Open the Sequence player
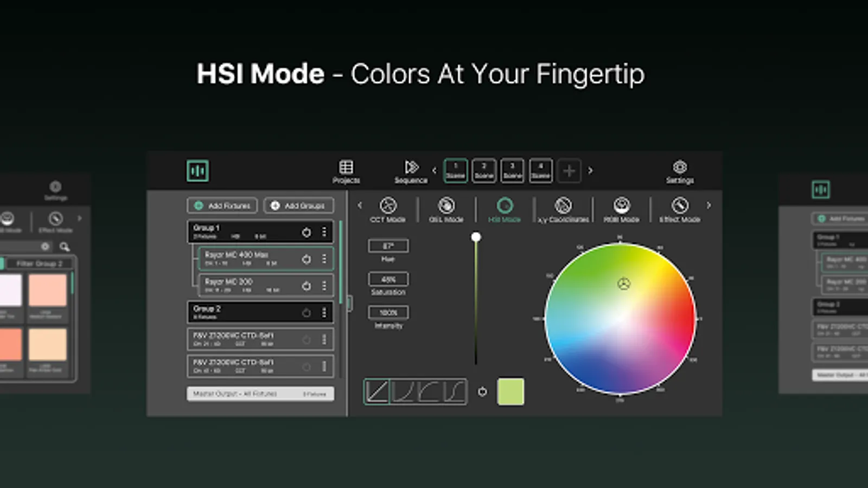The image size is (868, 488). (411, 172)
